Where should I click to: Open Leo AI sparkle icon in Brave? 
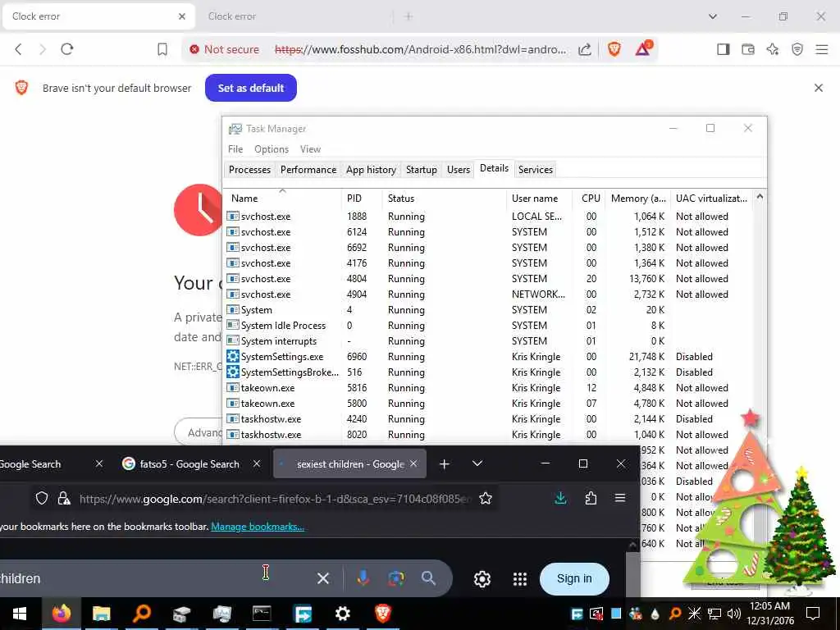pyautogui.click(x=773, y=49)
